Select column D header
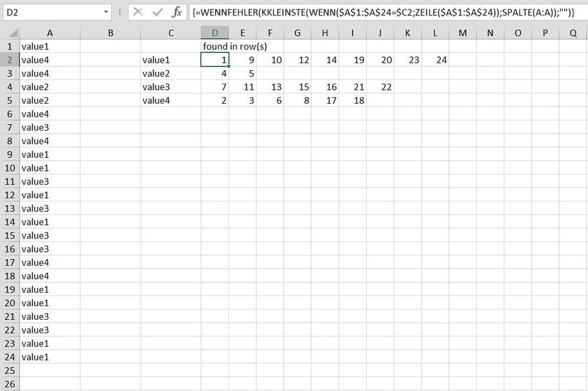This screenshot has width=588, height=391. (215, 33)
